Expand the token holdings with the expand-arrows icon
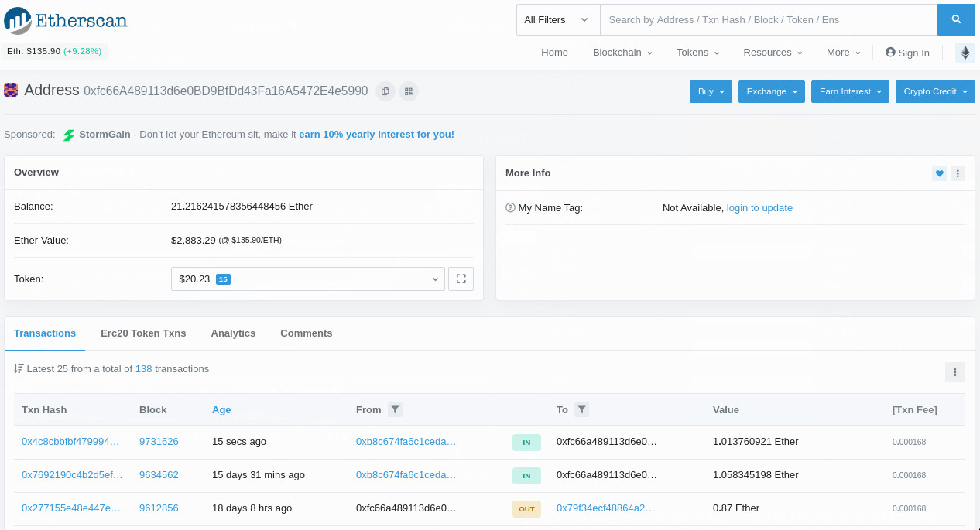 click(461, 279)
